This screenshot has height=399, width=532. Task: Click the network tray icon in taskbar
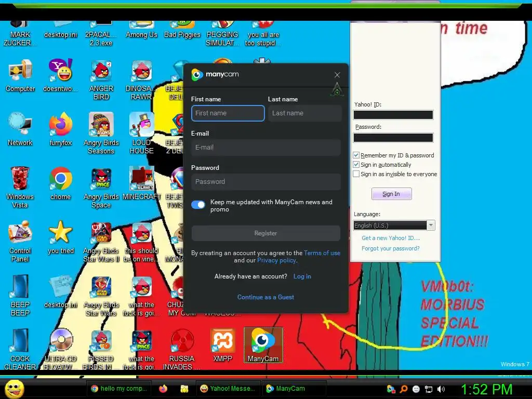click(x=429, y=389)
